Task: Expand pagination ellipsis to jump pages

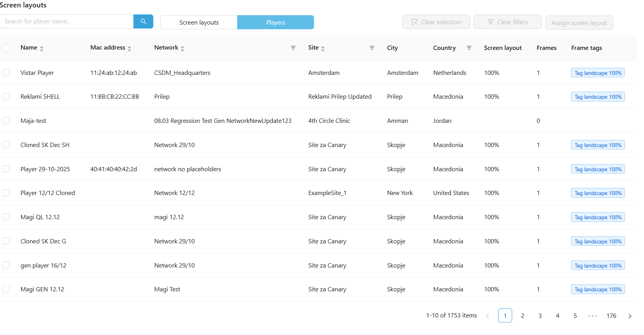Action: [x=593, y=316]
